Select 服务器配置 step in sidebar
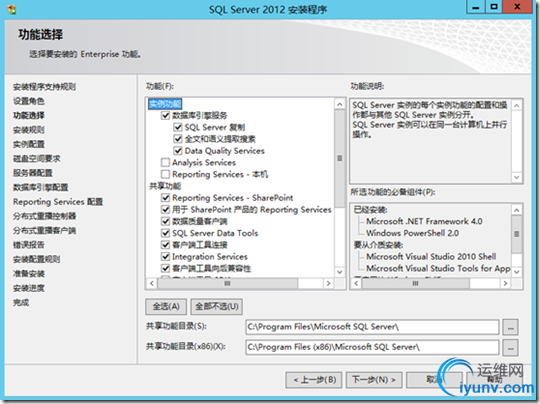 pos(33,173)
